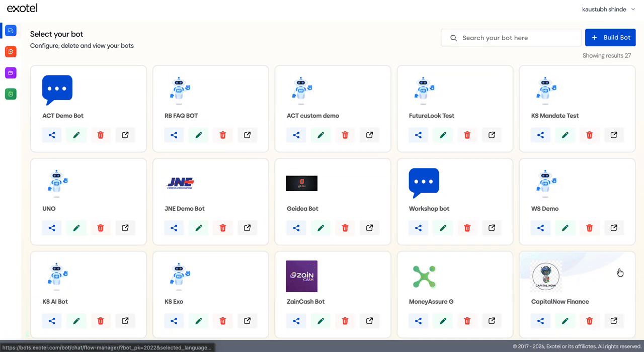Click the MoneyAssure G bot name
644x352 pixels.
click(431, 302)
